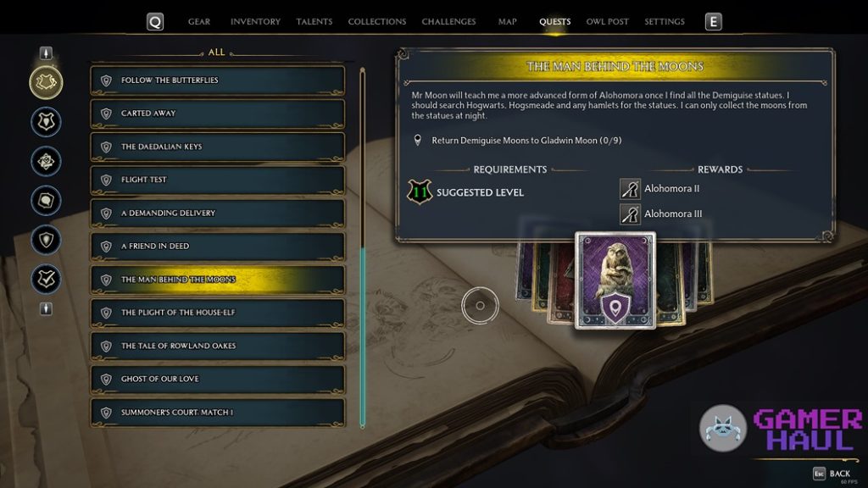Select the second quest filter crest icon

46,122
